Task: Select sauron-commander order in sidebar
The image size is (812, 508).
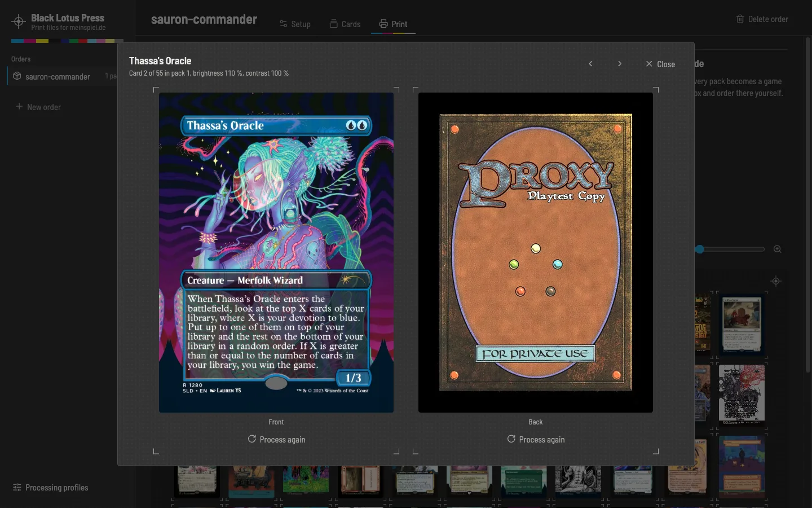Action: (62, 76)
